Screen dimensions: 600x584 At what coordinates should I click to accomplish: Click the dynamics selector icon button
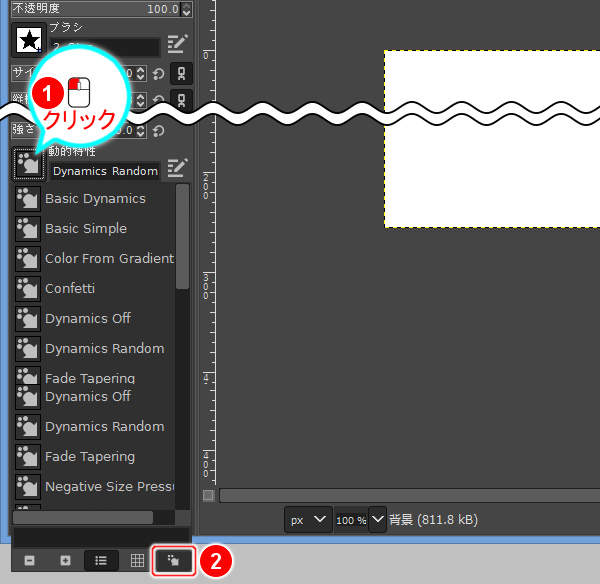[x=28, y=163]
